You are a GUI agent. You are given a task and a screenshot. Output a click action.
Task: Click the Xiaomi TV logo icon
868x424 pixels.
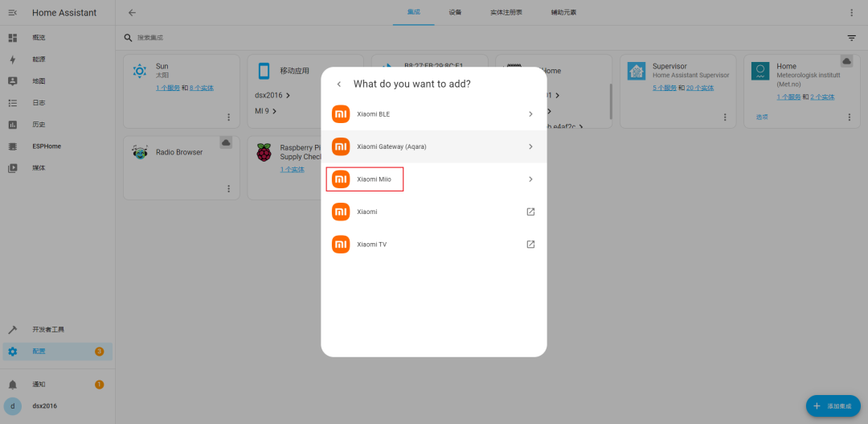(341, 245)
